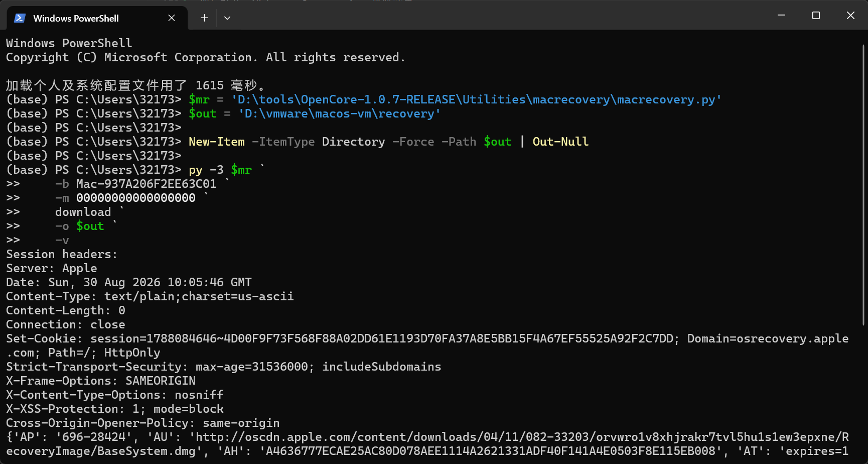Viewport: 868px width, 464px height.
Task: Click the word 'download' in the command
Action: (83, 212)
